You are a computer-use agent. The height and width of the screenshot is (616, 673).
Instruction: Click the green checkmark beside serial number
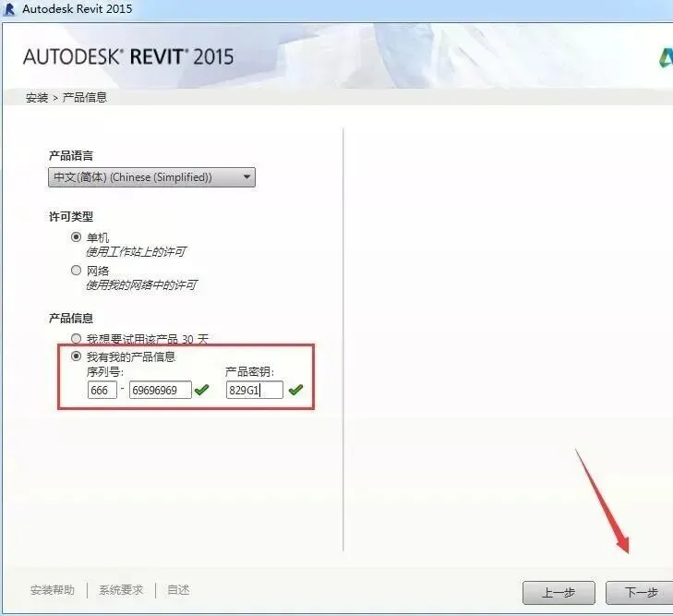pos(201,390)
